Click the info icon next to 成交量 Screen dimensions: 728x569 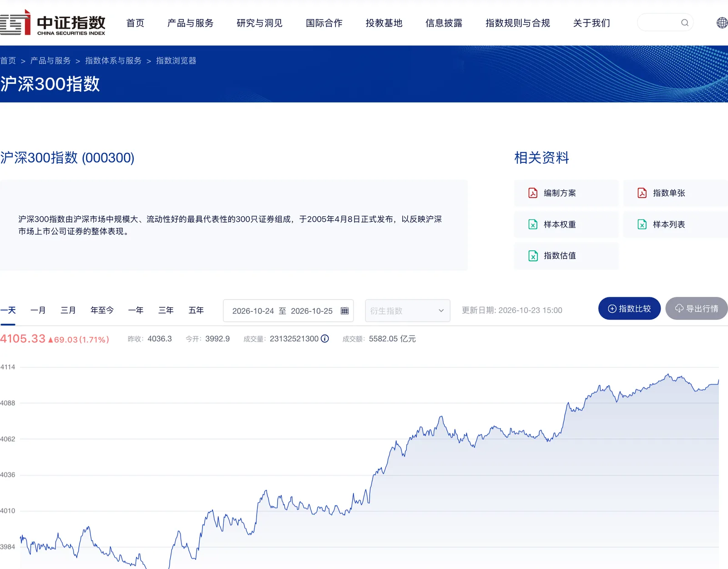click(x=325, y=339)
